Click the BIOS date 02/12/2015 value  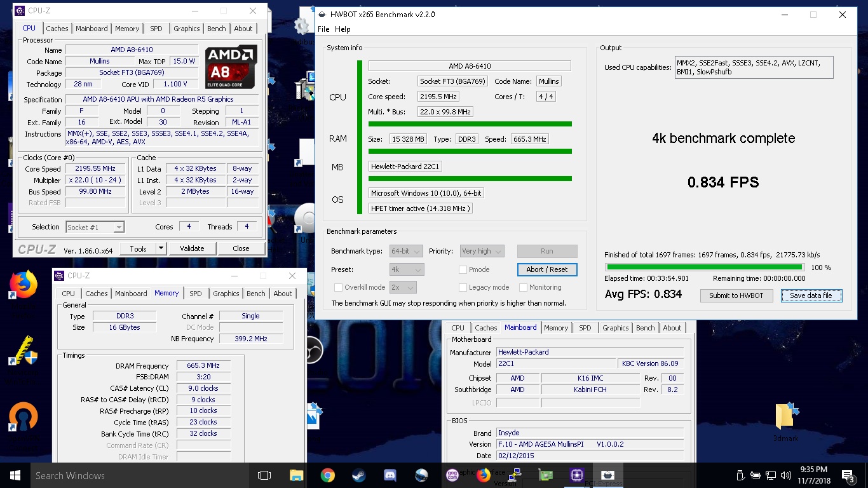[590, 456]
